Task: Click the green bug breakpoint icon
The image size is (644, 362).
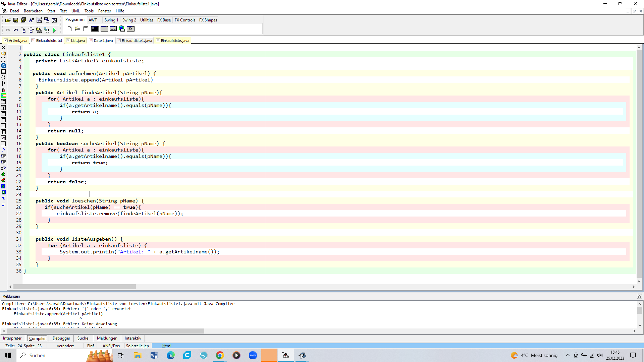Action: pyautogui.click(x=3, y=174)
